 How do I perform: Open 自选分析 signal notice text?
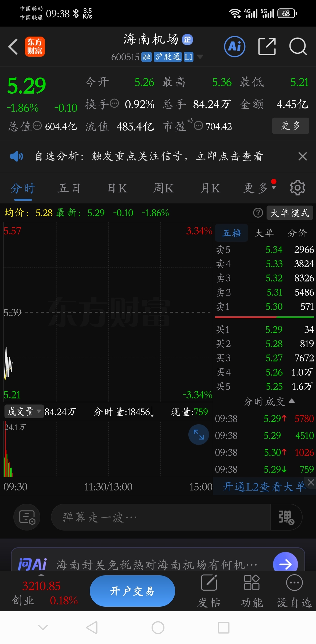pyautogui.click(x=149, y=156)
